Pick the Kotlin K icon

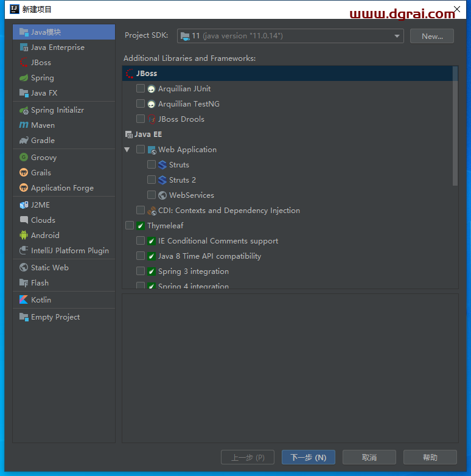tap(24, 299)
